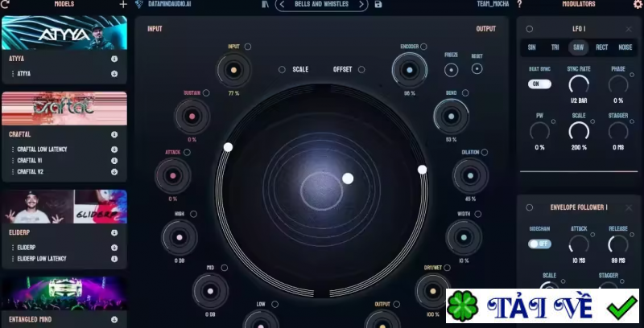The width and height of the screenshot is (644, 328).
Task: Click the MID EQ knob
Action: click(x=210, y=291)
